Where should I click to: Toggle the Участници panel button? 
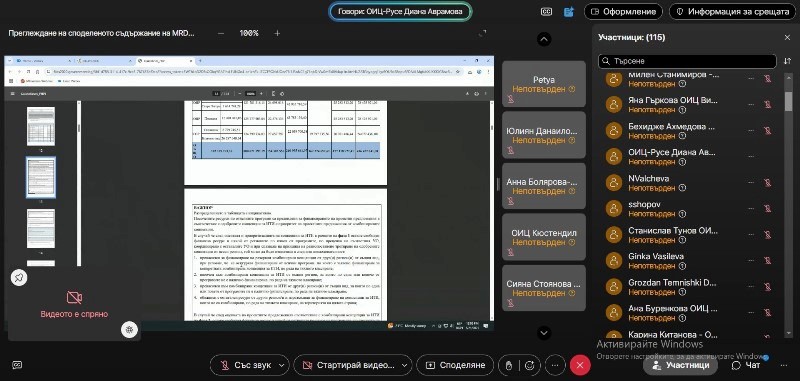point(681,365)
